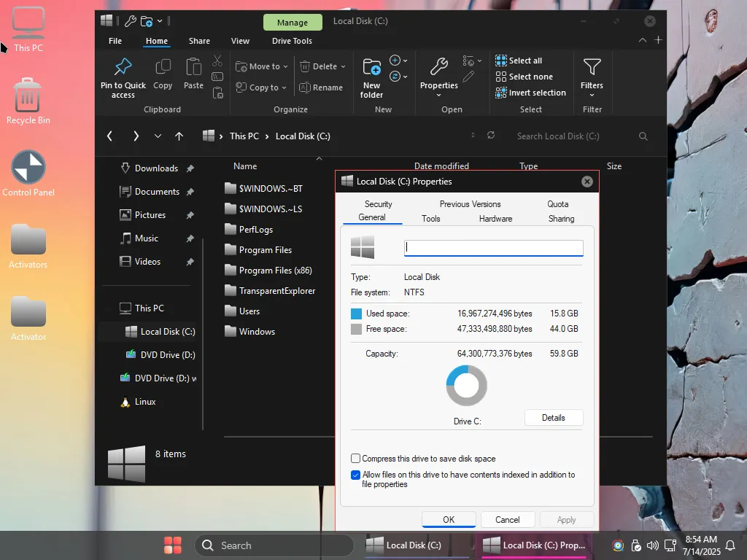
Task: Open the File menu tab
Action: [x=115, y=41]
